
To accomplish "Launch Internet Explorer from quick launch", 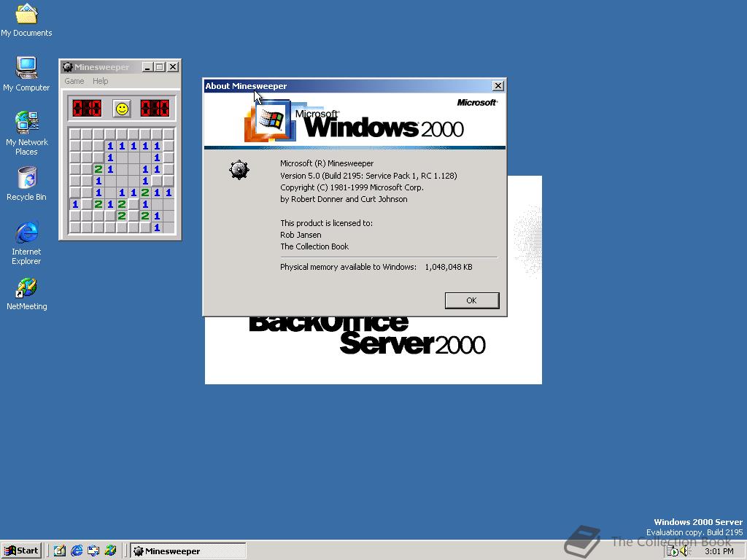I will click(x=76, y=551).
